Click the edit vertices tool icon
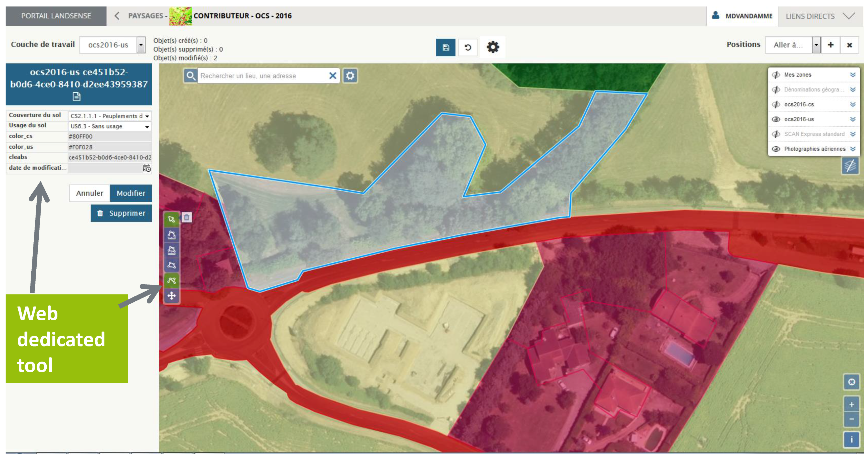The height and width of the screenshot is (458, 868). [x=171, y=280]
